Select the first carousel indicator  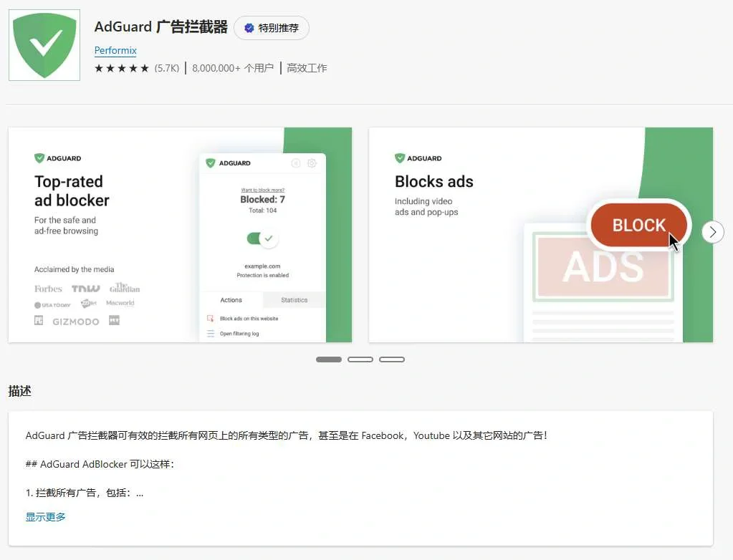point(329,359)
